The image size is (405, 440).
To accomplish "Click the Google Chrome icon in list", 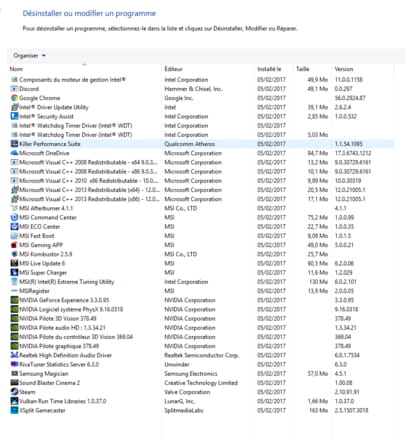I will tap(14, 98).
